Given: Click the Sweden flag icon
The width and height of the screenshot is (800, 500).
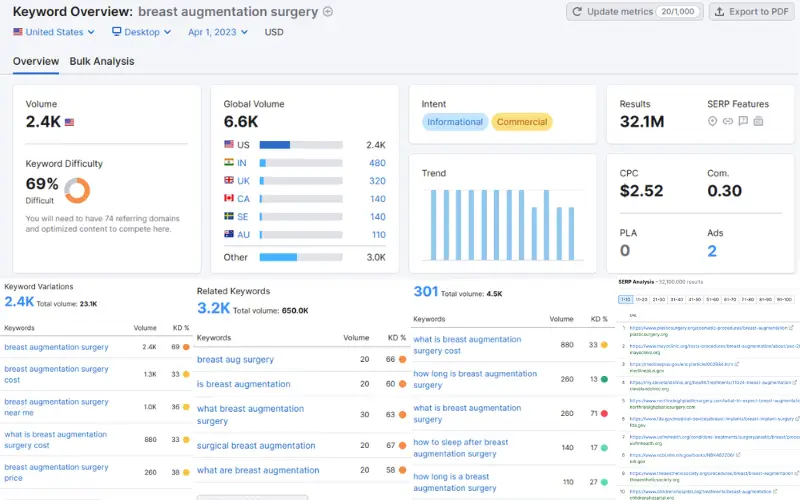Looking at the screenshot, I should click(229, 216).
